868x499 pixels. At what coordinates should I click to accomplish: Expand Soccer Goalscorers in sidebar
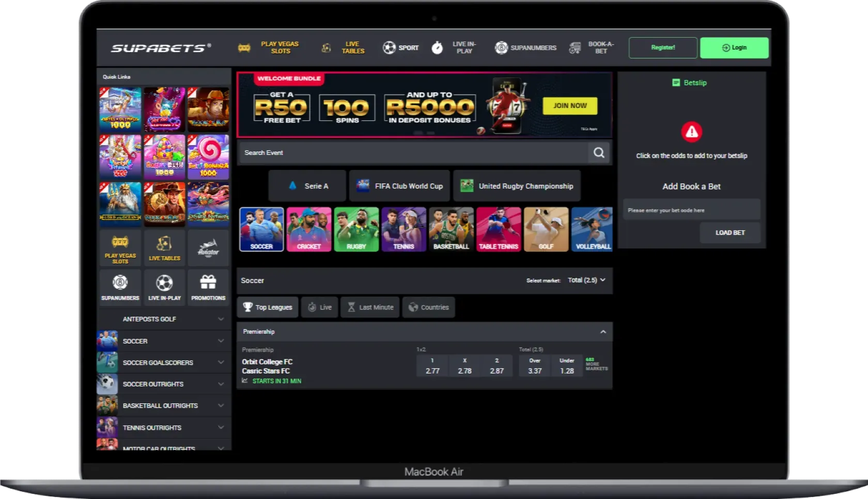click(164, 363)
